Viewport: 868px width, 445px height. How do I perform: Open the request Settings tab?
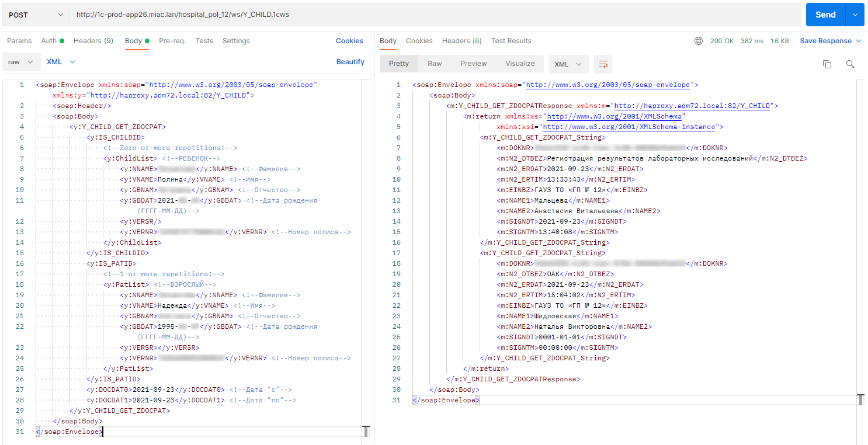click(236, 41)
